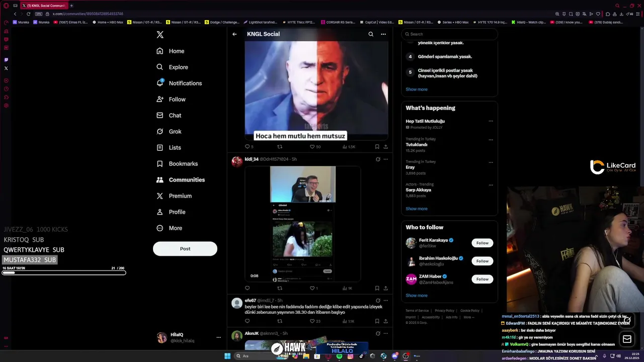Image resolution: width=644 pixels, height=362 pixels.
Task: Repost the efe67 post
Action: click(280, 321)
